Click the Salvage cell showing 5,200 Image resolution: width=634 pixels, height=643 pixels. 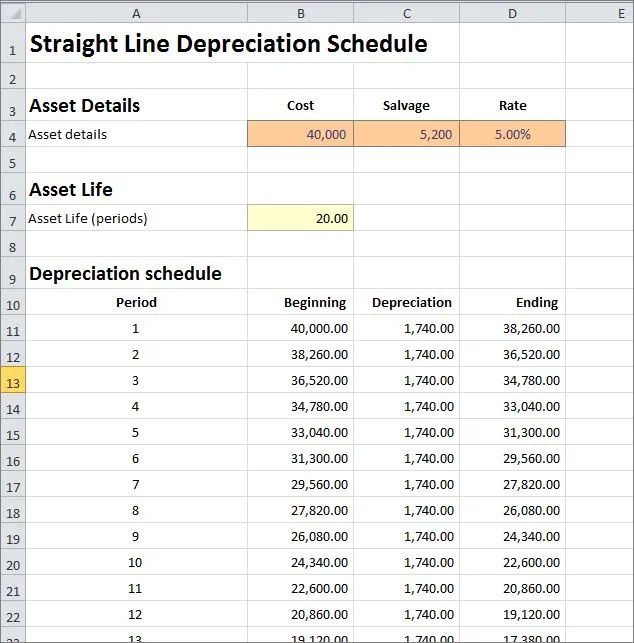(406, 134)
